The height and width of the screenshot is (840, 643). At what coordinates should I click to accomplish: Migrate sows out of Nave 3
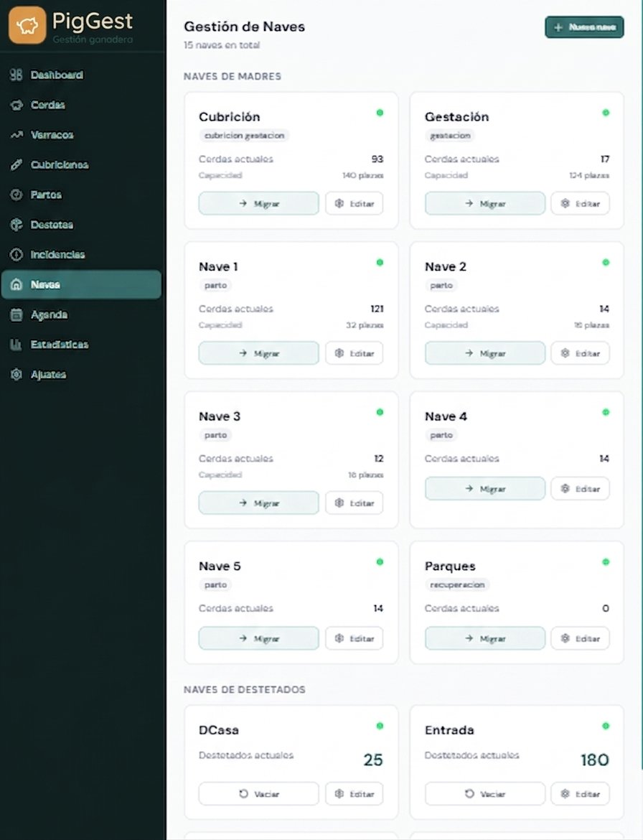(258, 503)
